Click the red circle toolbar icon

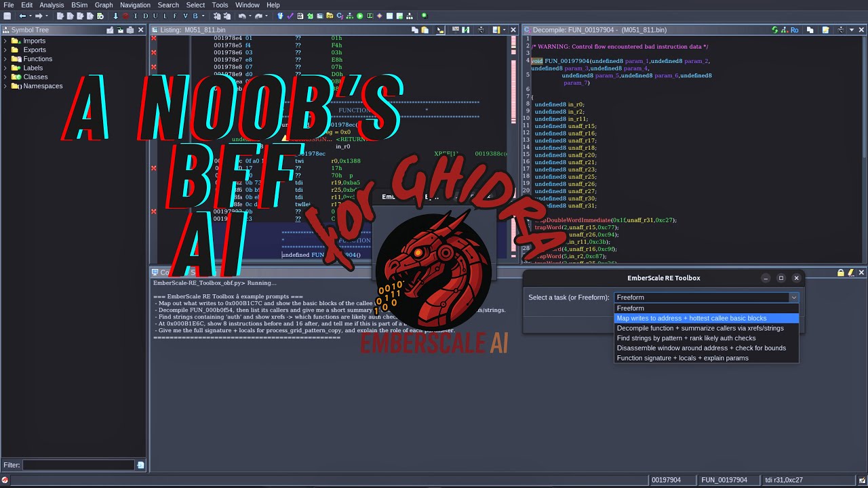[125, 16]
